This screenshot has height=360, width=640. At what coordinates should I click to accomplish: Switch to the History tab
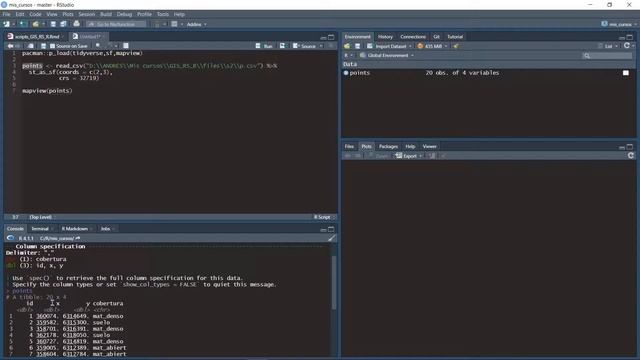(x=385, y=37)
